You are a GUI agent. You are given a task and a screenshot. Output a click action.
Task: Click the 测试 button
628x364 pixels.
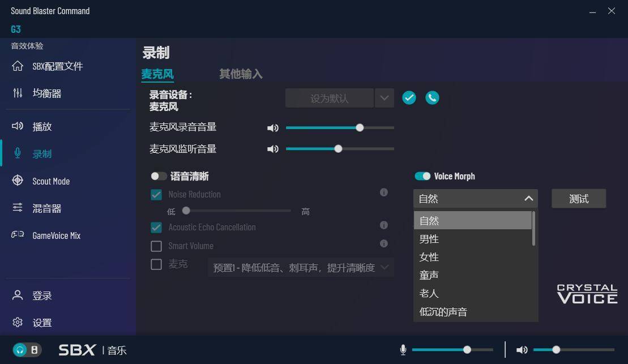point(579,199)
